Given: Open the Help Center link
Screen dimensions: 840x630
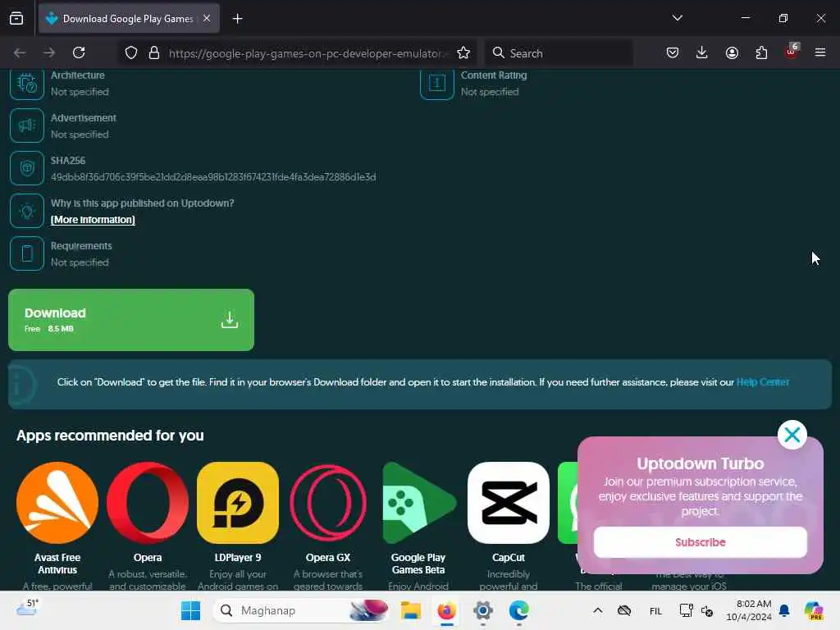Looking at the screenshot, I should pos(762,382).
